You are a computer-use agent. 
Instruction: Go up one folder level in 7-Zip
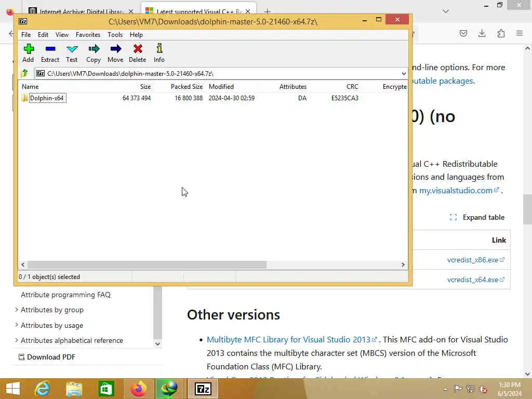coord(24,73)
